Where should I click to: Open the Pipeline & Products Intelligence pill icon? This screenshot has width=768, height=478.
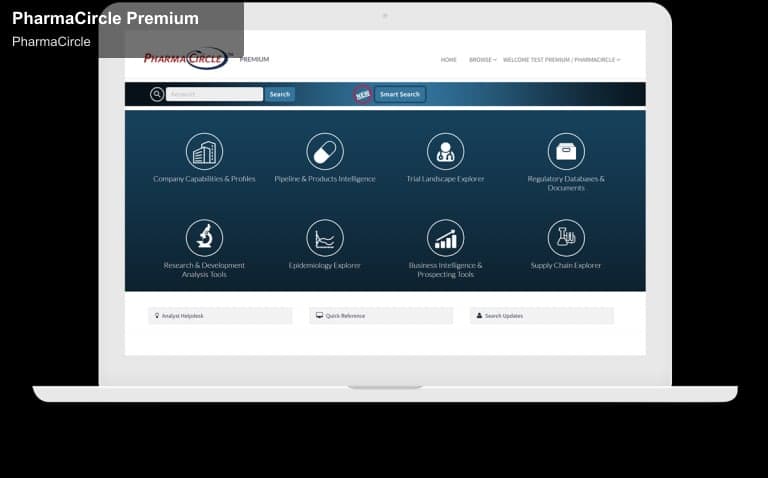coord(325,151)
